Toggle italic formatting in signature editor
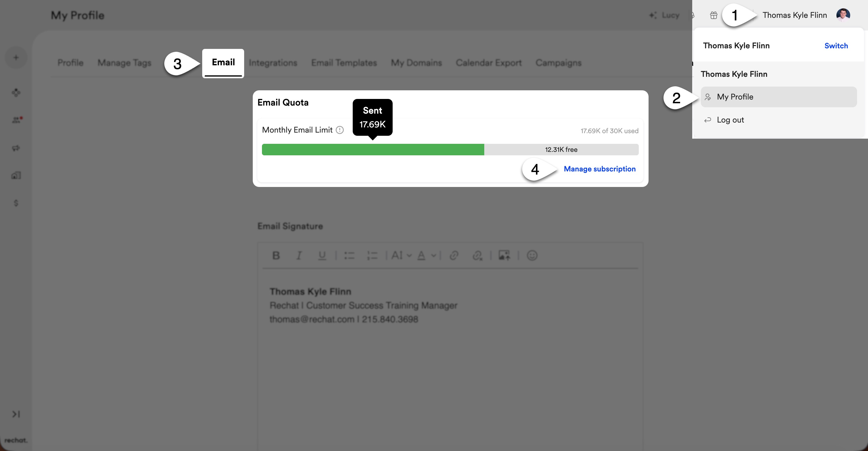 pyautogui.click(x=298, y=255)
